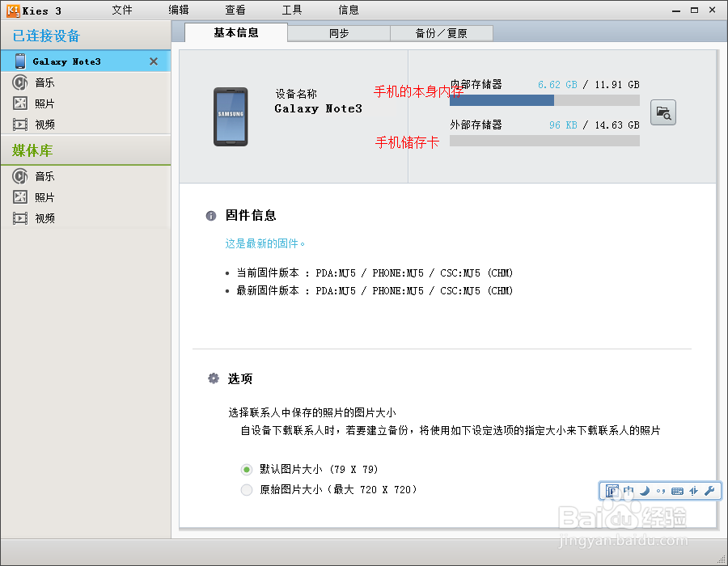Click the punctuation mode icon on the language bar

(660, 491)
